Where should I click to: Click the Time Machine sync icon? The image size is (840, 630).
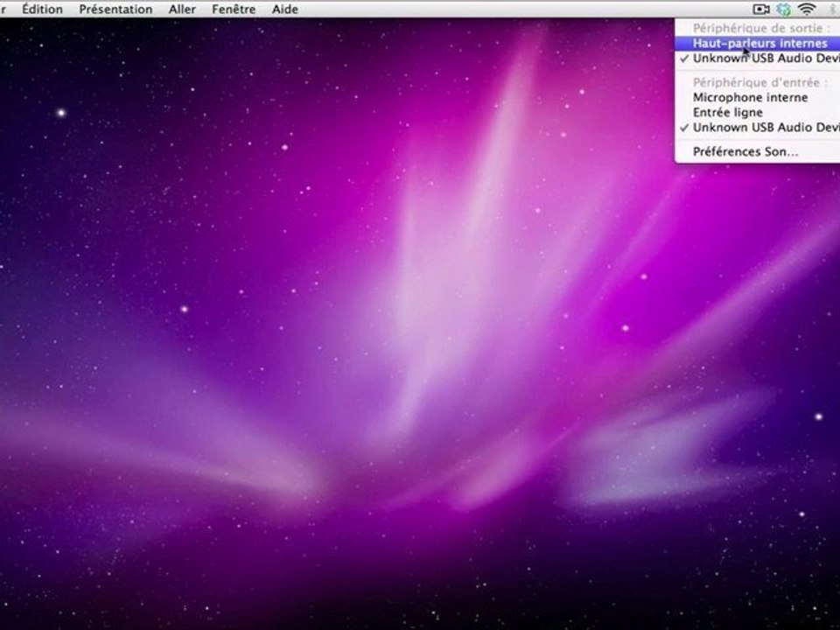pyautogui.click(x=784, y=9)
